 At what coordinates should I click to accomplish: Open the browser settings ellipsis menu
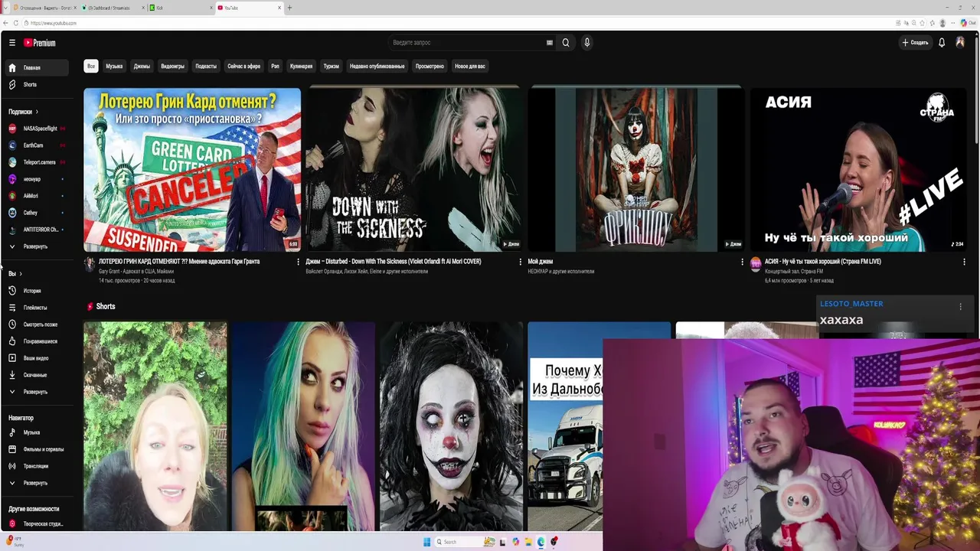tap(952, 23)
